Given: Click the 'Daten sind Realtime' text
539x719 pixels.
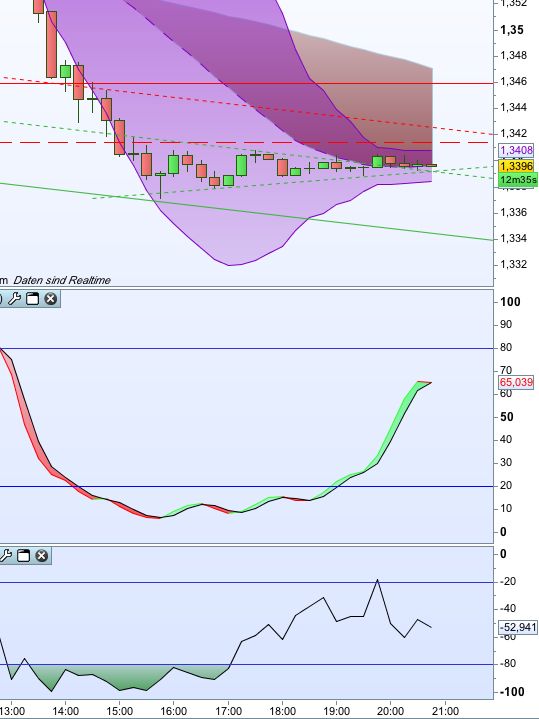Looking at the screenshot, I should click(x=62, y=280).
